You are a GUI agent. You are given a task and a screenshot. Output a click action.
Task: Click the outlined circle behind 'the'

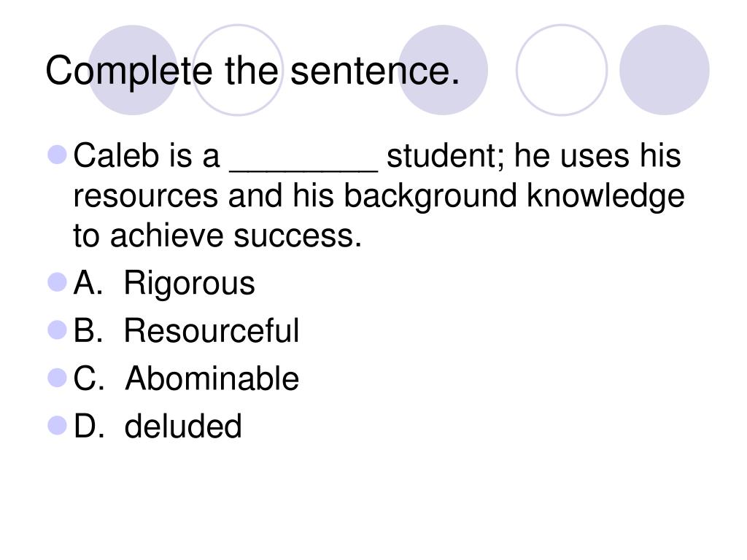(238, 70)
